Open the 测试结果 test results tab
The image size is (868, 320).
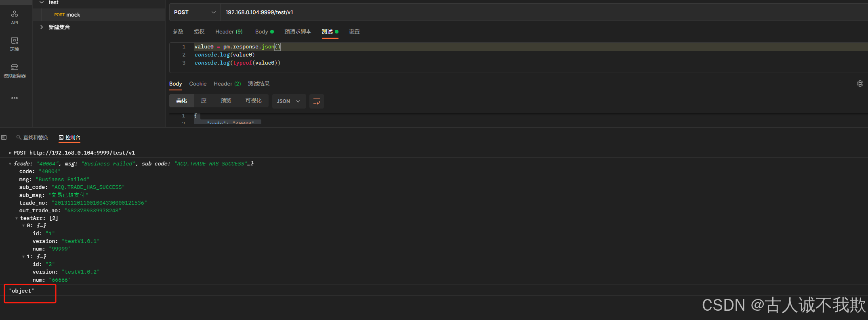click(x=259, y=84)
